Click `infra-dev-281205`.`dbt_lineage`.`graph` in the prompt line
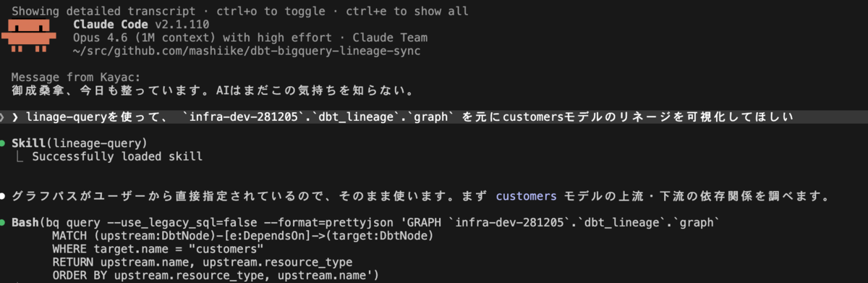This screenshot has width=868, height=283. point(318,117)
